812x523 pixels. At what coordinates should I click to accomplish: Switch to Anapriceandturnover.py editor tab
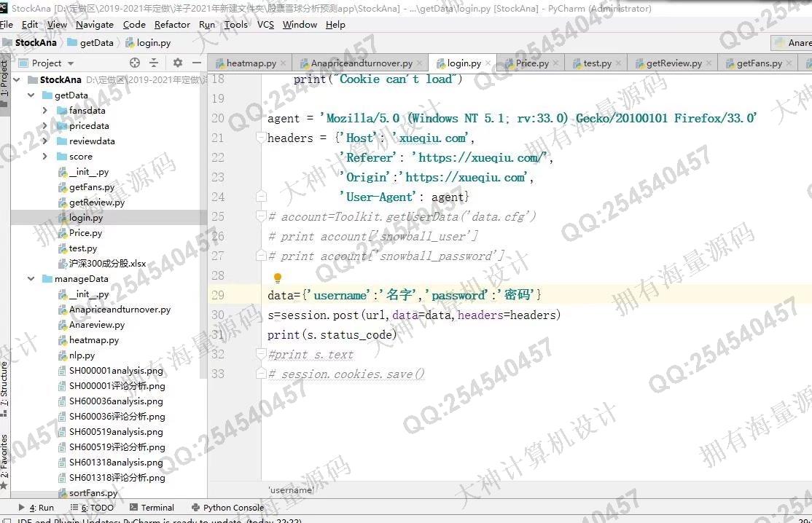(362, 63)
